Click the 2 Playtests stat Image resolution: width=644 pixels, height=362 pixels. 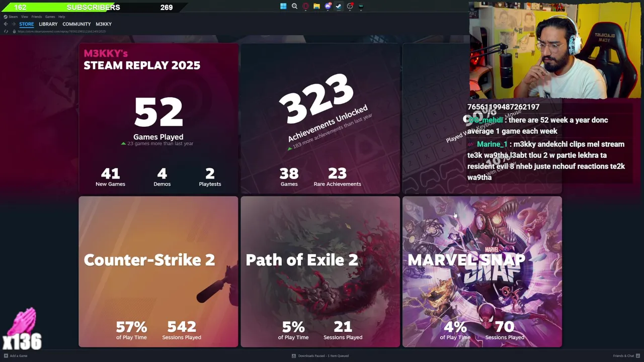pos(210,177)
